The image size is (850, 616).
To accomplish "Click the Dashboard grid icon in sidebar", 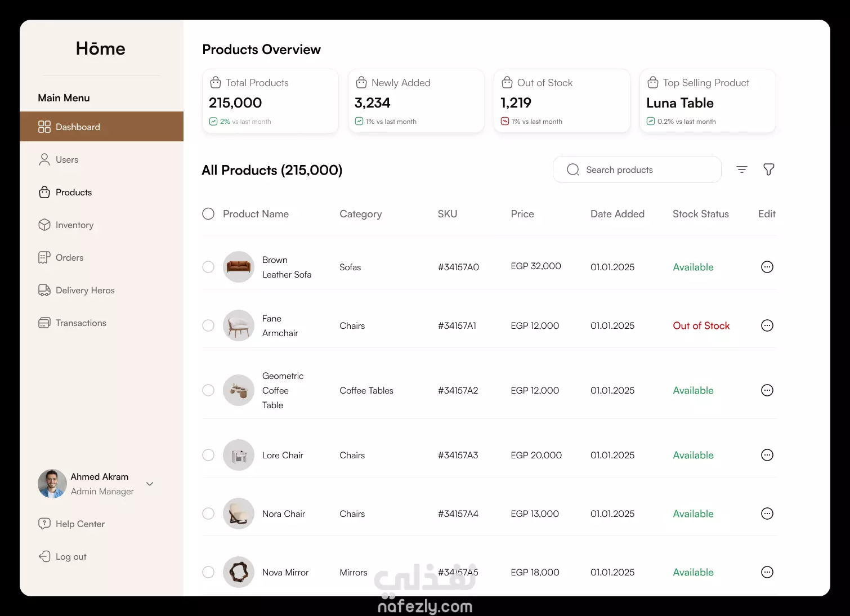I will (x=44, y=127).
